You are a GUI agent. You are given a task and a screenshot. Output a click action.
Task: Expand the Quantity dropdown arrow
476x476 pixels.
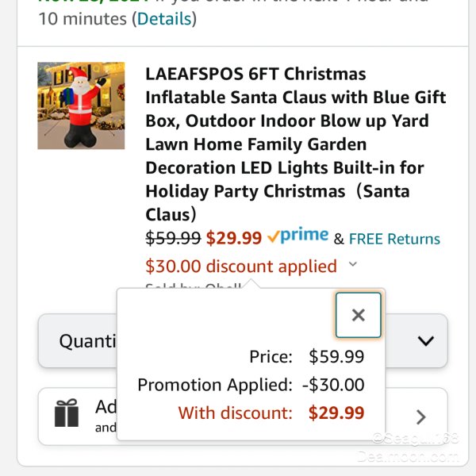click(x=425, y=341)
